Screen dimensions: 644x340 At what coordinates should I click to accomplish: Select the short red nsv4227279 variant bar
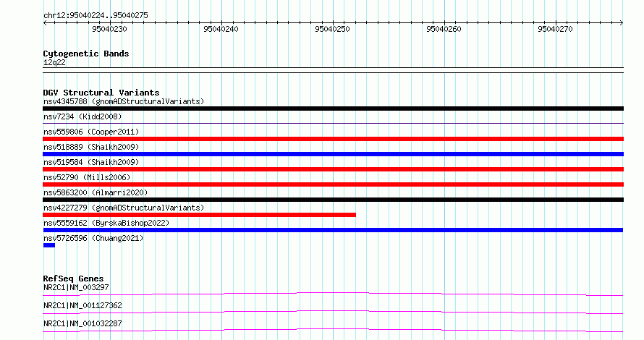[x=199, y=215]
